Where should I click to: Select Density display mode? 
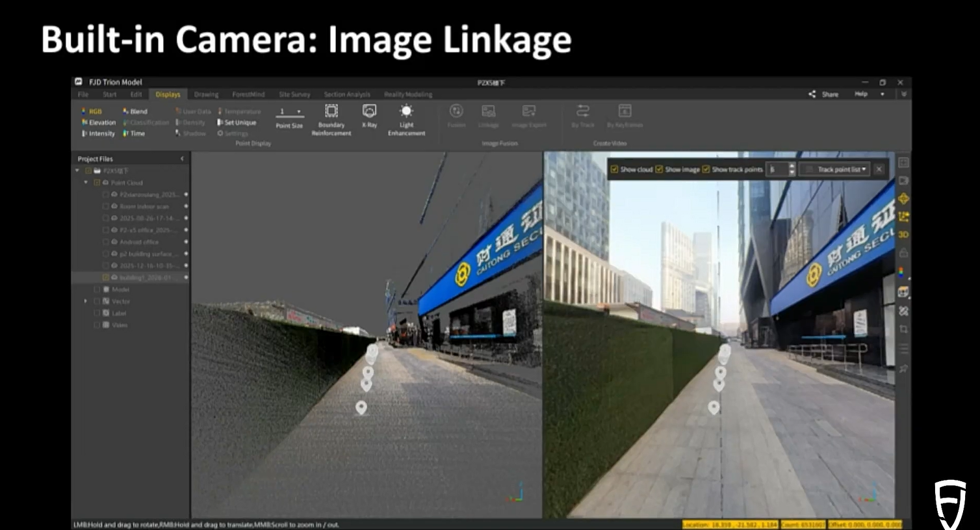coord(190,122)
